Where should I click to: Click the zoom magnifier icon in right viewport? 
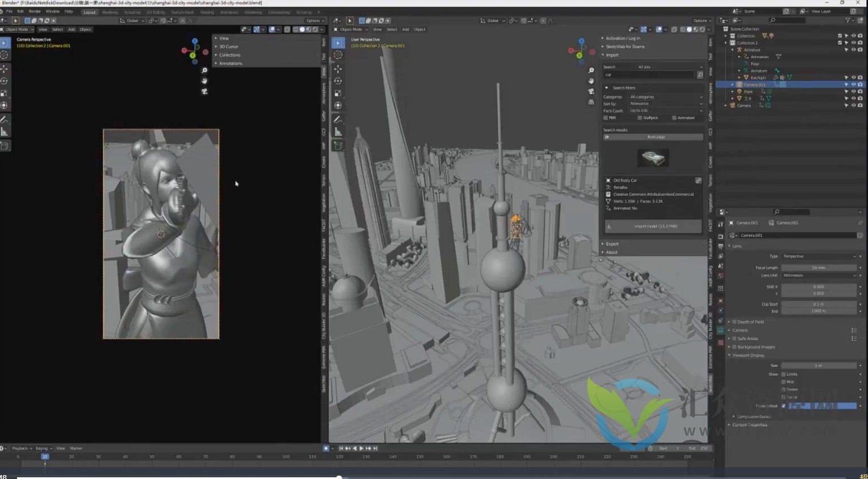pyautogui.click(x=591, y=70)
